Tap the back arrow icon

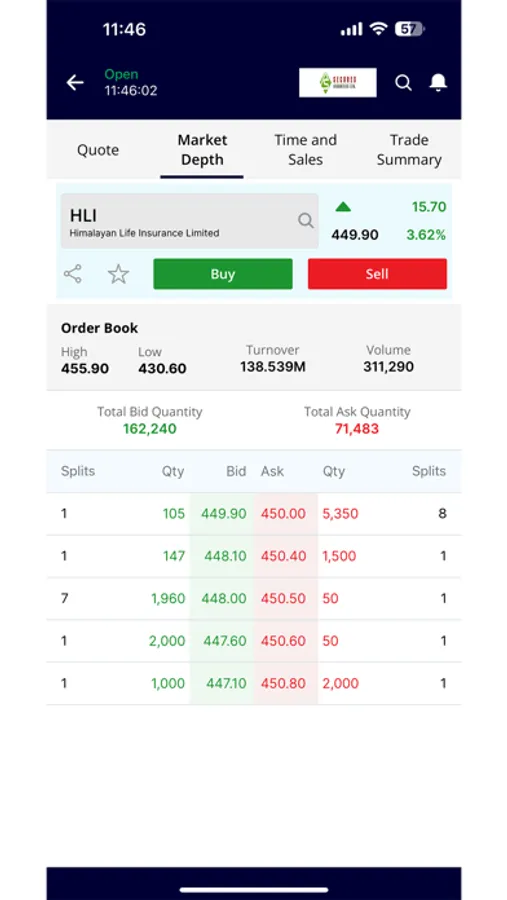point(75,83)
